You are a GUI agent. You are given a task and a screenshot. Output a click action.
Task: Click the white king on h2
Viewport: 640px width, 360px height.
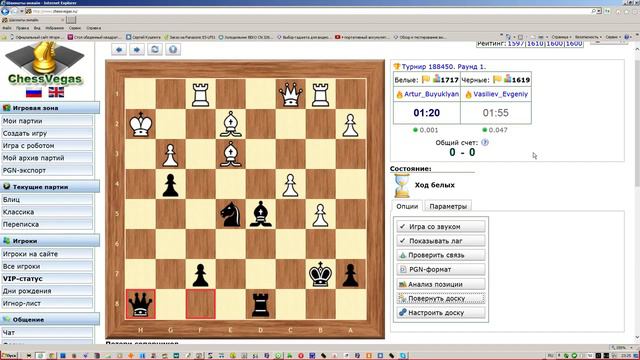point(141,124)
